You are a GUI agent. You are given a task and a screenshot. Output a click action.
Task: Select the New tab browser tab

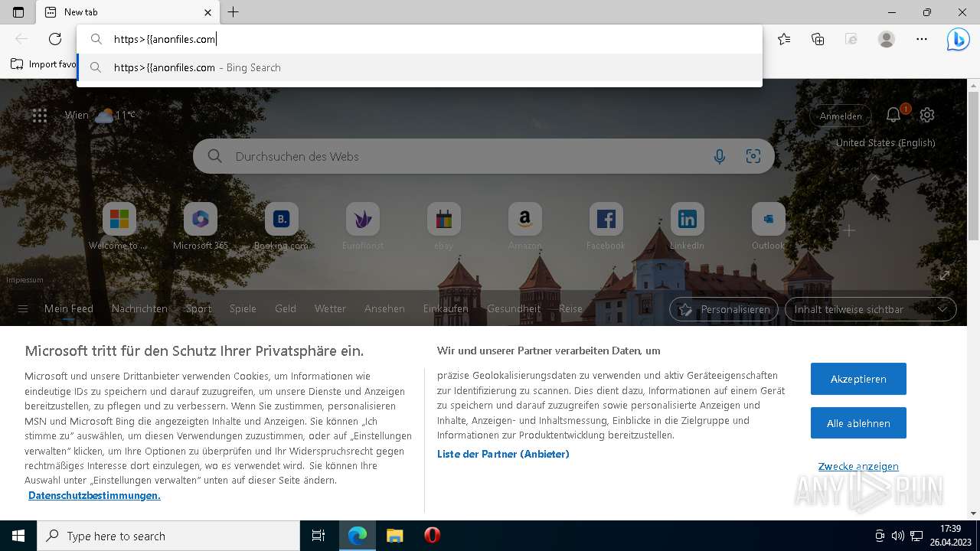129,12
